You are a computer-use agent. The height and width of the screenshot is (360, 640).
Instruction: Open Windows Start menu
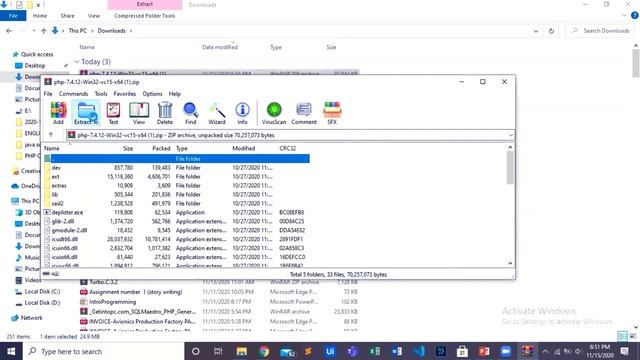pos(11,351)
